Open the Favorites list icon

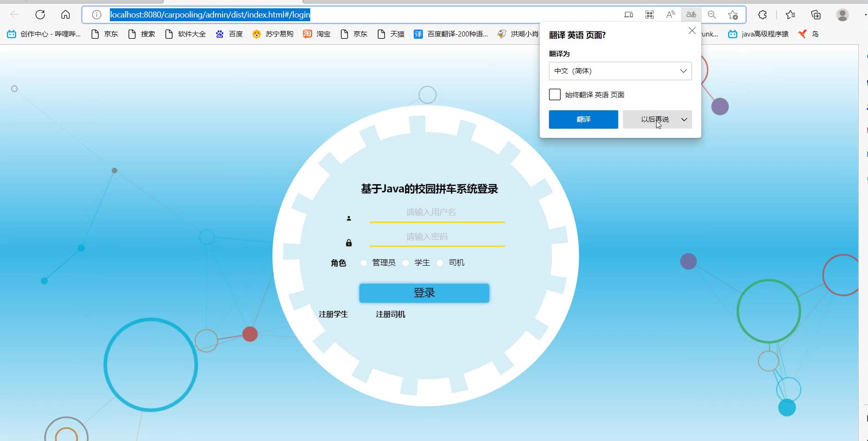tap(790, 15)
